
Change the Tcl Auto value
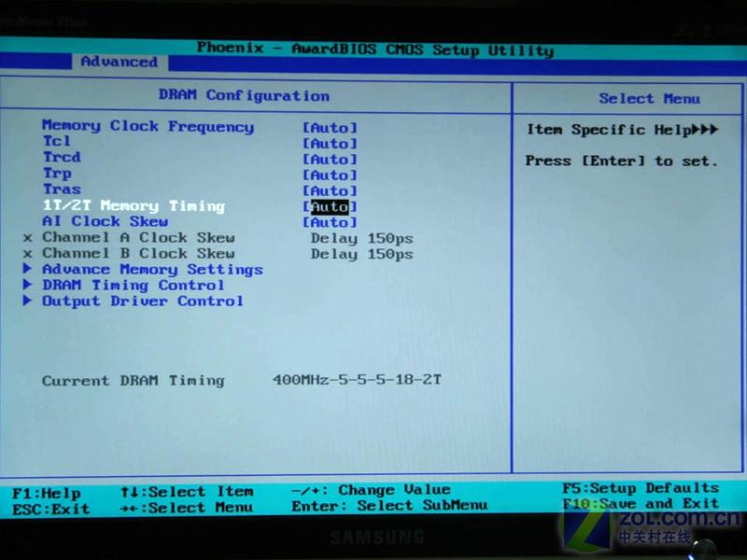tap(330, 144)
